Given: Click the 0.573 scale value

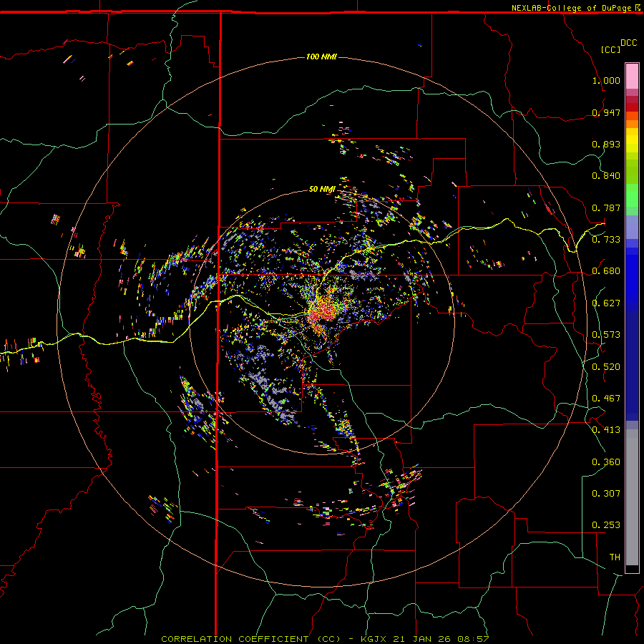Looking at the screenshot, I should click(606, 335).
